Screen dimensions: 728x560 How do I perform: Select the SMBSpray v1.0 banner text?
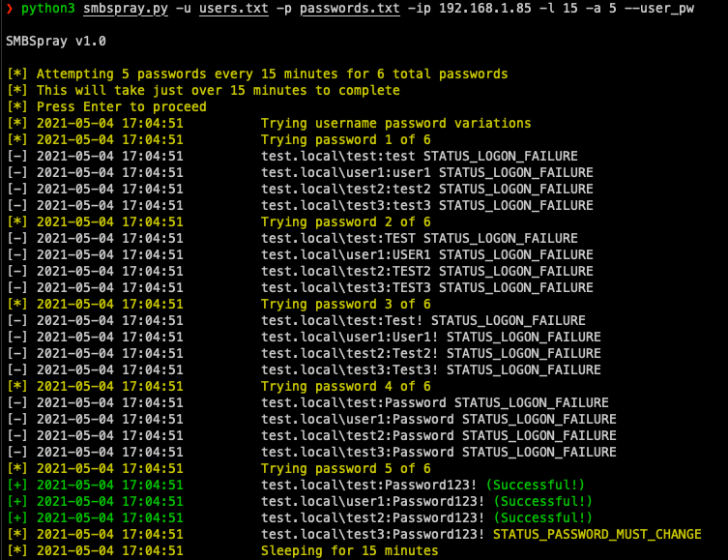click(56, 42)
